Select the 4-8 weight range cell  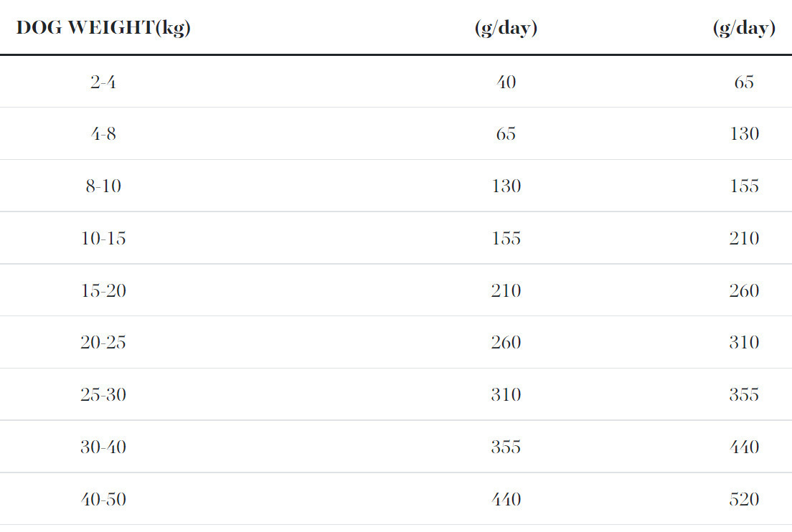pos(103,134)
